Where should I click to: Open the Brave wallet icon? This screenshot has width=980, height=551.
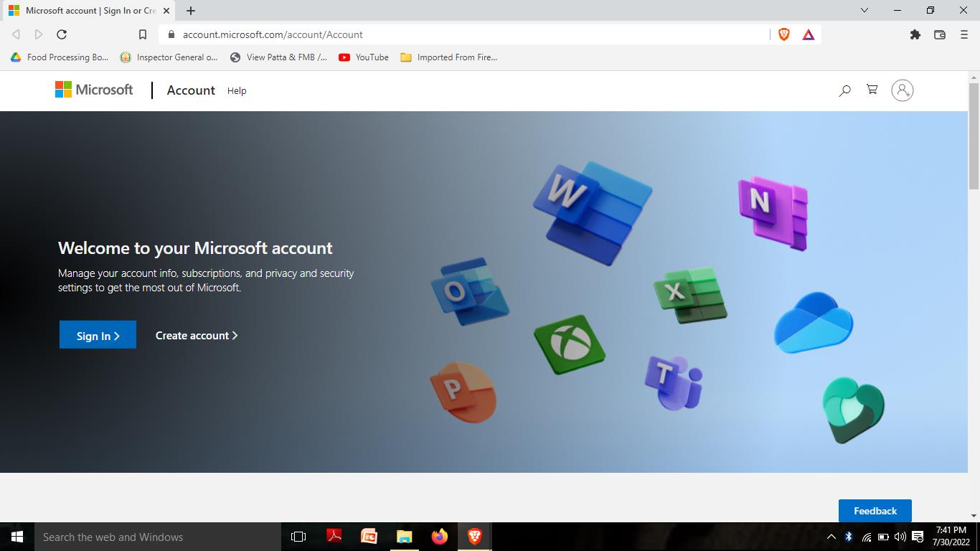[x=940, y=34]
